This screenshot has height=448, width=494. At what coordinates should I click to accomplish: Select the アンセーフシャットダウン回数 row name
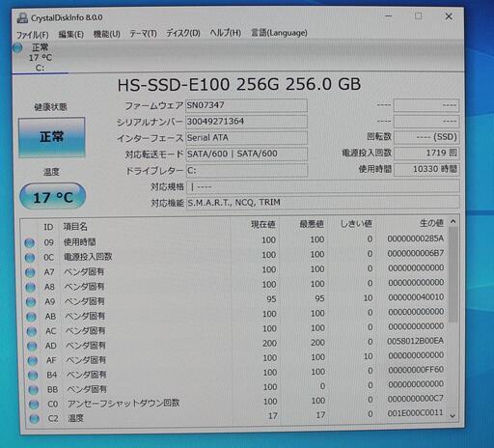[x=123, y=403]
